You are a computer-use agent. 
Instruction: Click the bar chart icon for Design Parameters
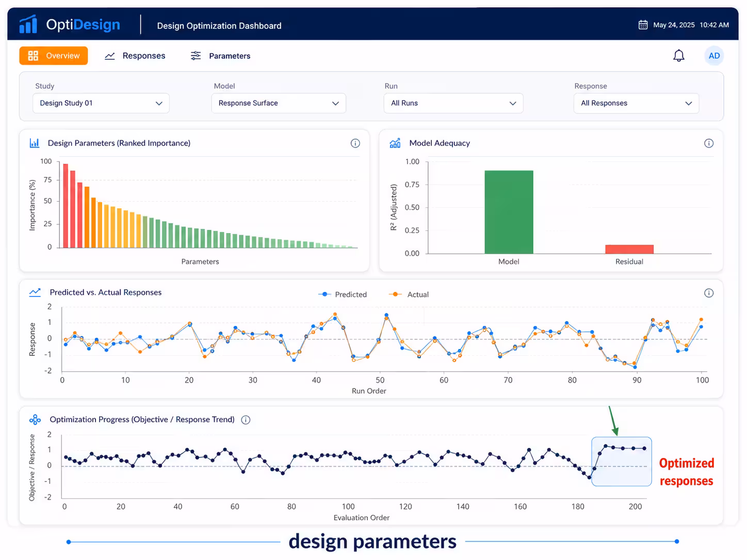coord(35,143)
